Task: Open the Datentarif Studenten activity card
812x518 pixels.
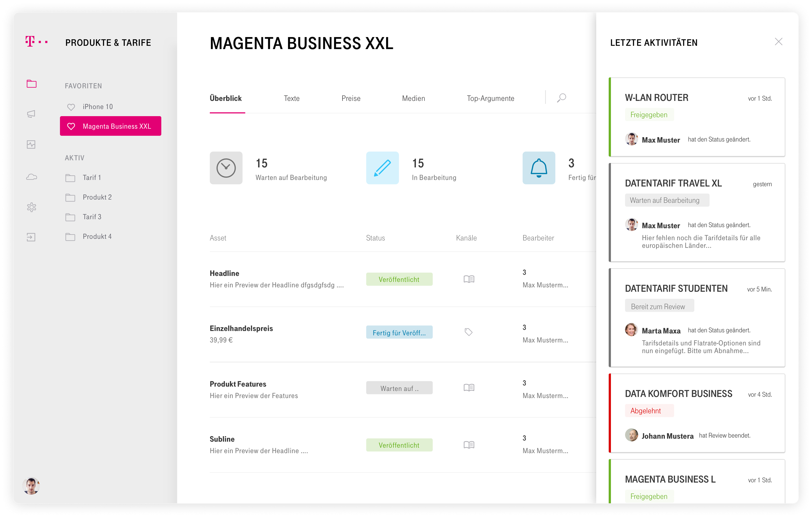Action: coord(697,318)
